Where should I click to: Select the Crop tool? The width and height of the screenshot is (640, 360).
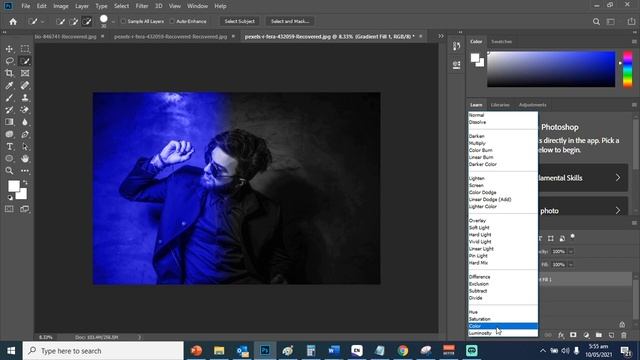(x=9, y=73)
